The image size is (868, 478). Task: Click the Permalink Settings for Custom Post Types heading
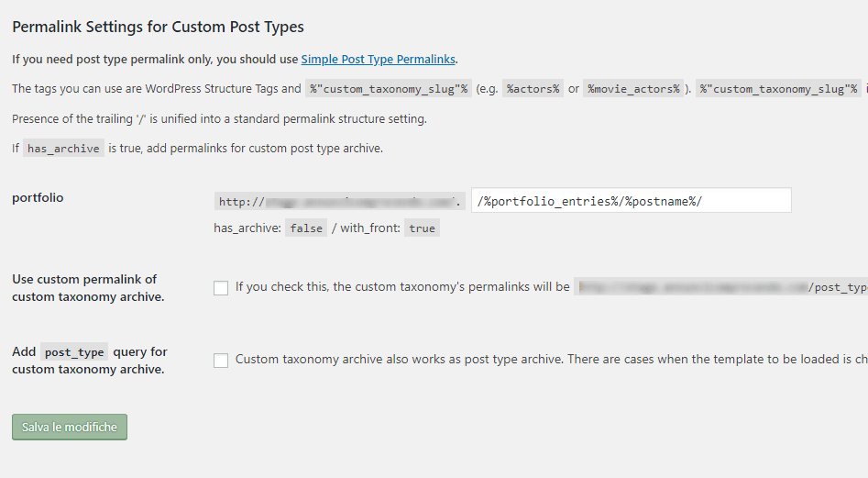(158, 27)
